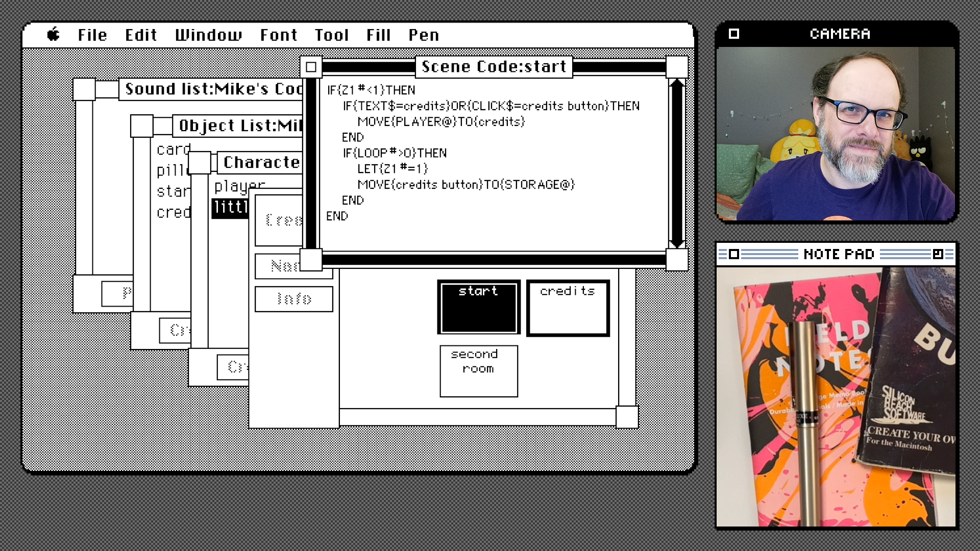The height and width of the screenshot is (551, 980).
Task: Click the Scene Code window close box
Action: coord(311,67)
